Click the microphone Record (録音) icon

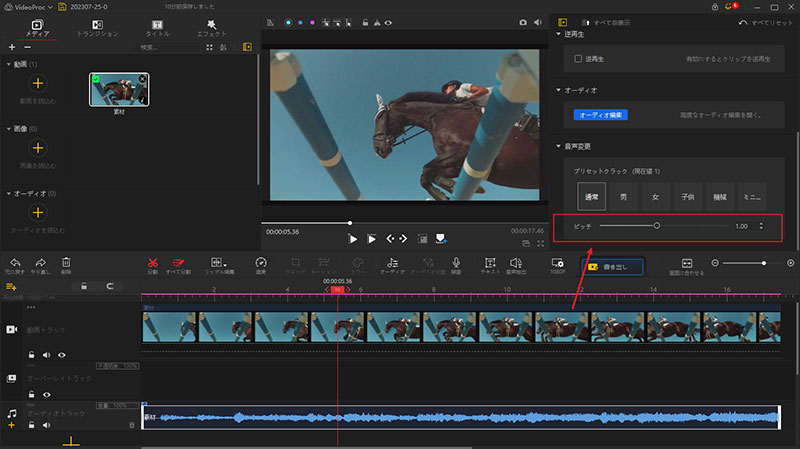[x=456, y=262]
